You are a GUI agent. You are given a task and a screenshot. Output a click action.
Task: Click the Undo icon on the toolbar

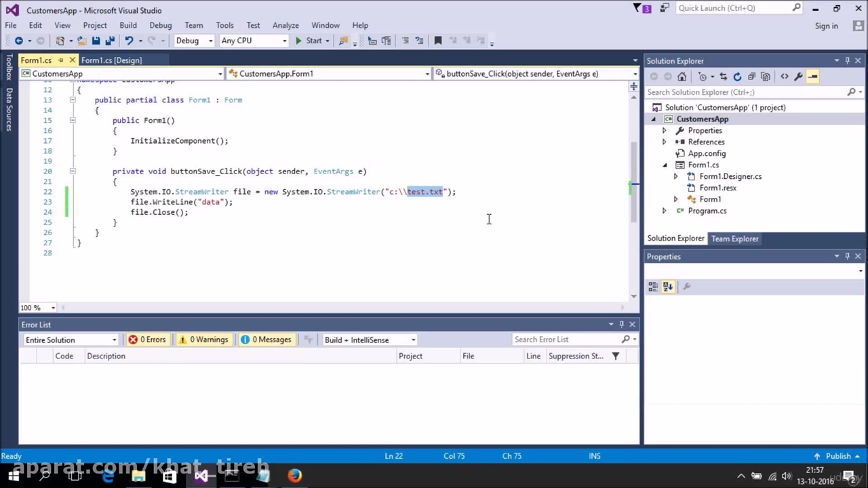128,41
